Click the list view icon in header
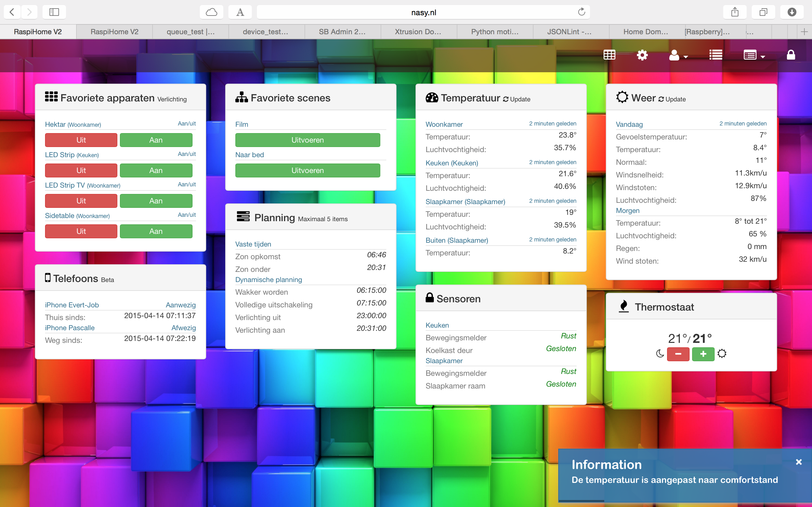This screenshot has width=812, height=507. pyautogui.click(x=715, y=55)
